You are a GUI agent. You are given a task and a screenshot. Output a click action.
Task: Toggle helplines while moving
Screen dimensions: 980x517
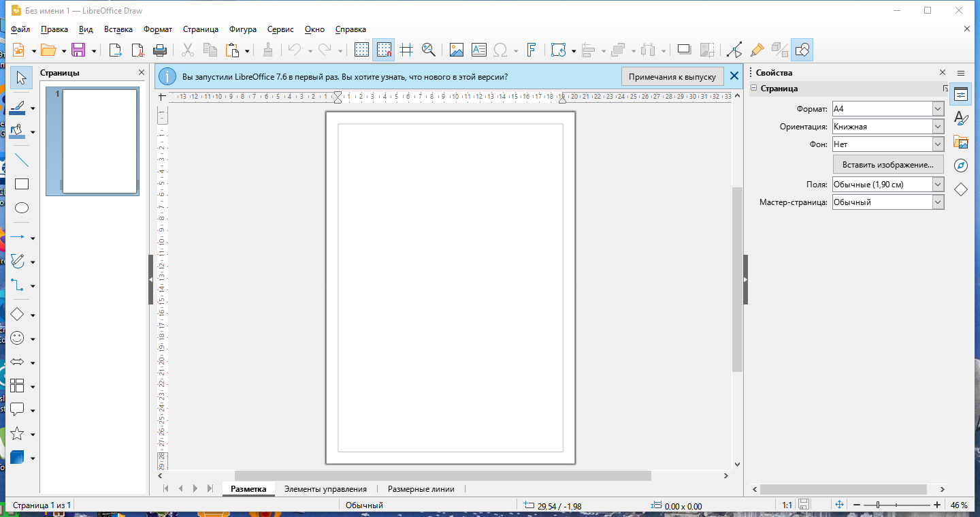click(x=406, y=50)
